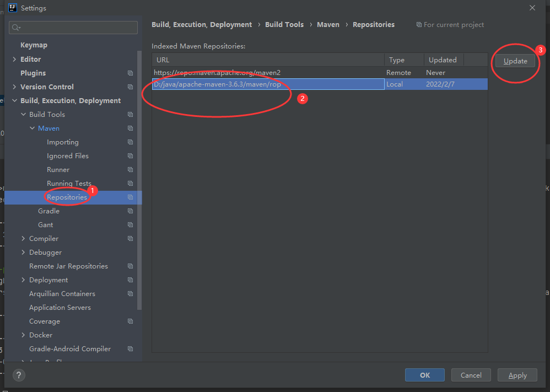Click the 'For current project' icon in breadcrumb
The image size is (550, 392).
(x=420, y=24)
